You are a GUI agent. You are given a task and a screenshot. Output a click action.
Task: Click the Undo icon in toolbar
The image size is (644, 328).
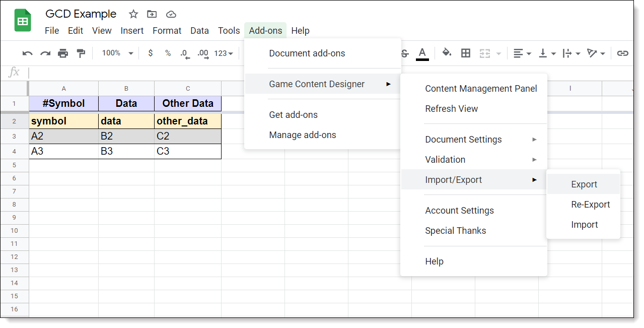coord(28,53)
